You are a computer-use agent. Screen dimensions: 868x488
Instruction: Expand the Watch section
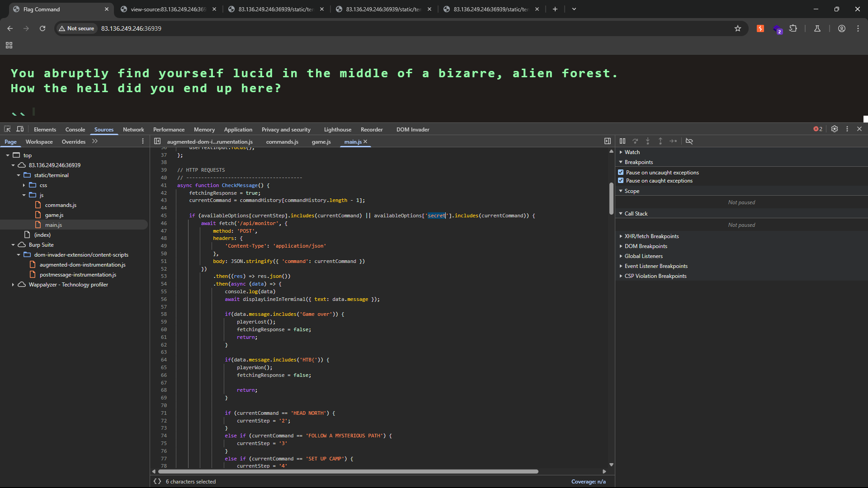coord(632,152)
